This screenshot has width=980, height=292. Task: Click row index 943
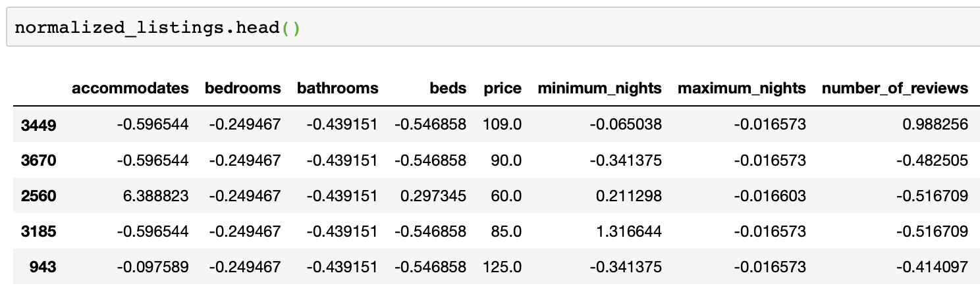pyautogui.click(x=43, y=267)
